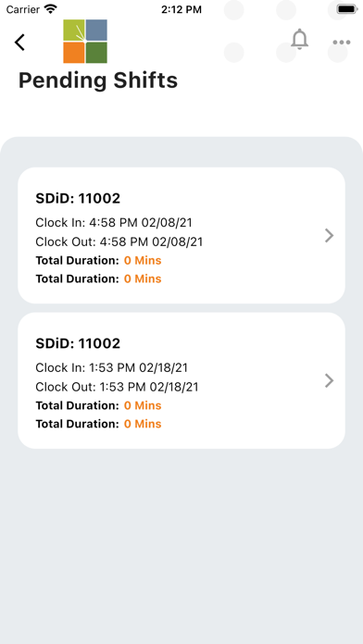
Task: Expand chevron on 02/18/21 shift card
Action: click(x=329, y=380)
